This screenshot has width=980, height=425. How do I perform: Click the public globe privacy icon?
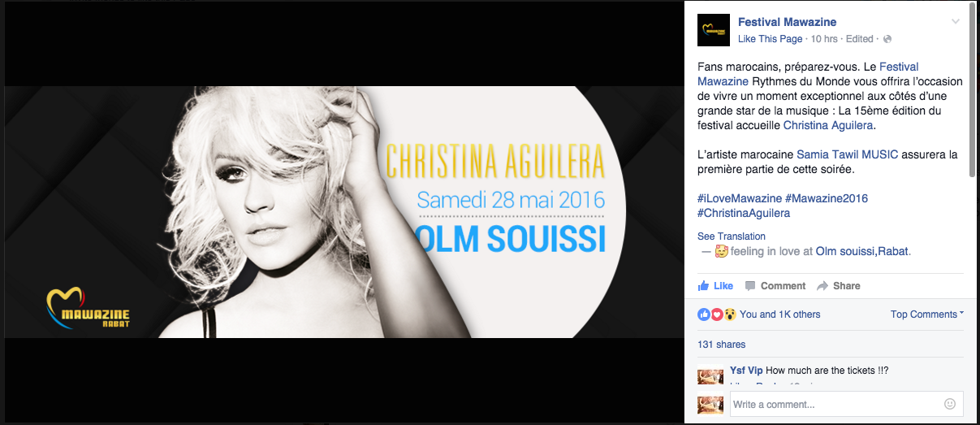[887, 39]
